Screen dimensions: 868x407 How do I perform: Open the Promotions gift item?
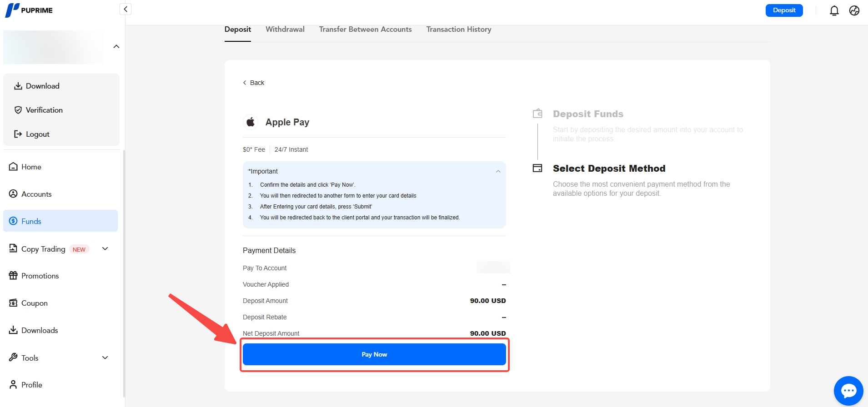point(40,276)
